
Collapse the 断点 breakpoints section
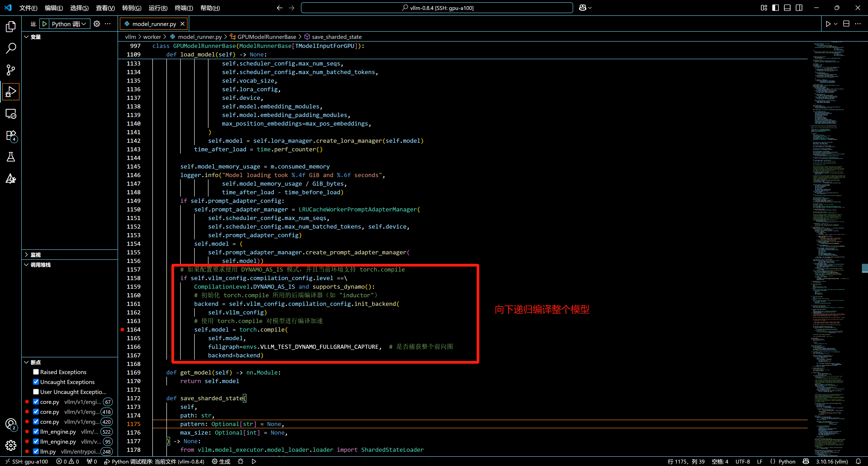tap(69, 362)
